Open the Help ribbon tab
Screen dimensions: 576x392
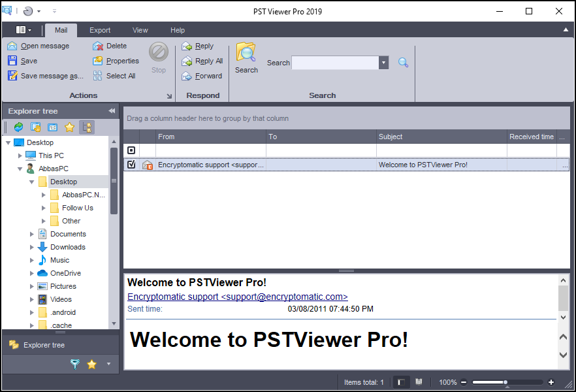178,30
